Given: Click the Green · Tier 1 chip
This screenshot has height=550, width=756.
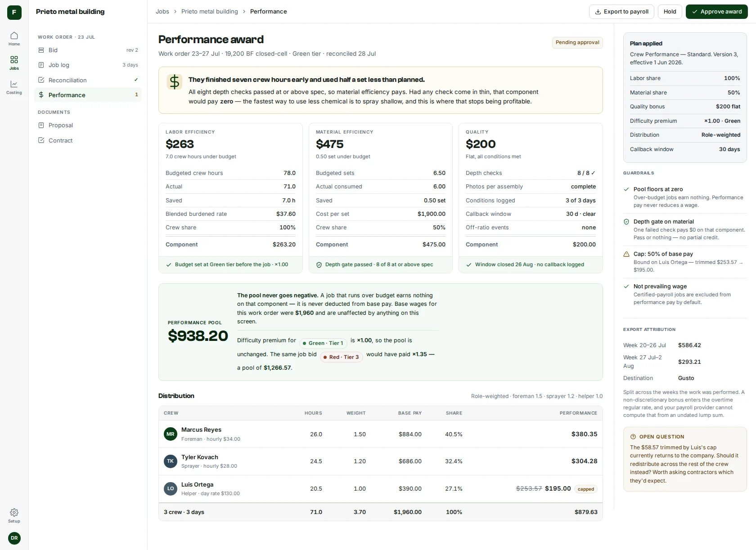Looking at the screenshot, I should [324, 343].
